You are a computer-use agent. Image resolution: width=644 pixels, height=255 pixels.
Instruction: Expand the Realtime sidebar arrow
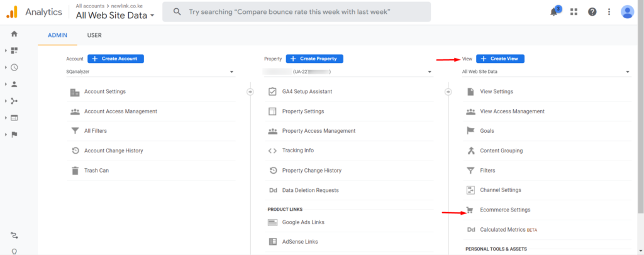6,67
